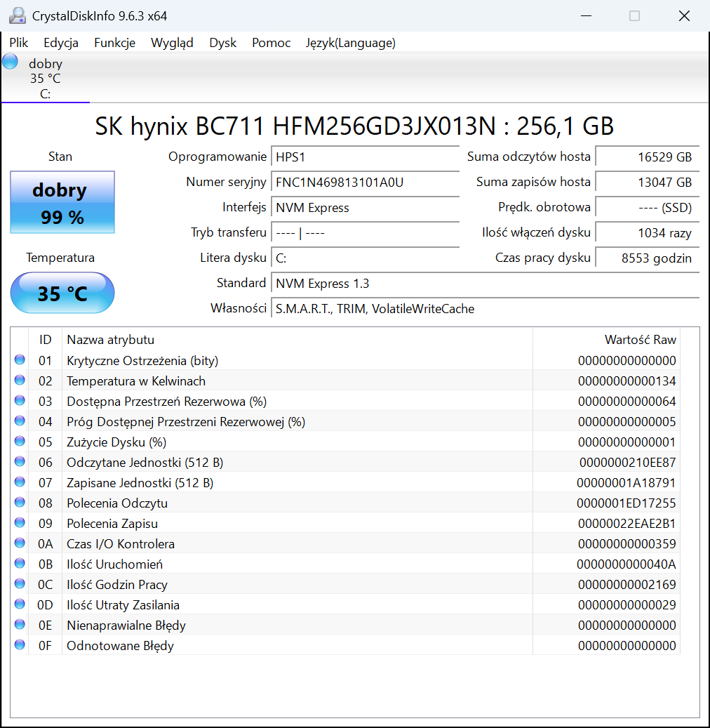The height and width of the screenshot is (728, 710).
Task: Open the Funkcje menu
Action: pyautogui.click(x=114, y=43)
